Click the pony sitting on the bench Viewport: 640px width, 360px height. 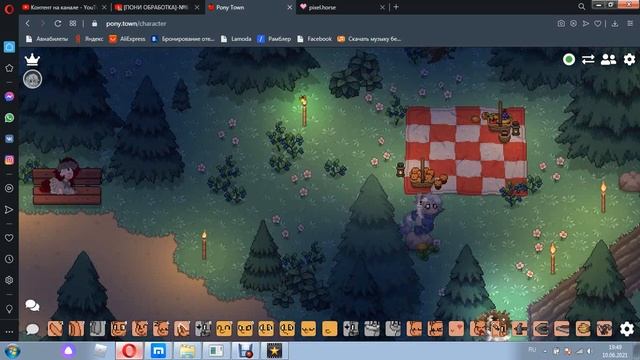pyautogui.click(x=63, y=178)
